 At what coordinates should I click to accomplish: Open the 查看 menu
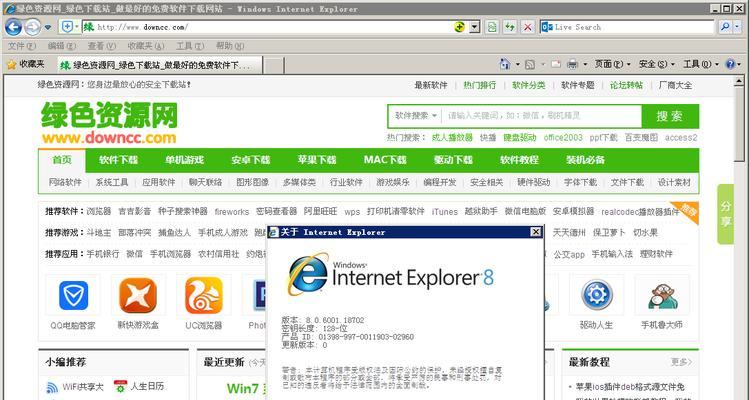tap(102, 46)
